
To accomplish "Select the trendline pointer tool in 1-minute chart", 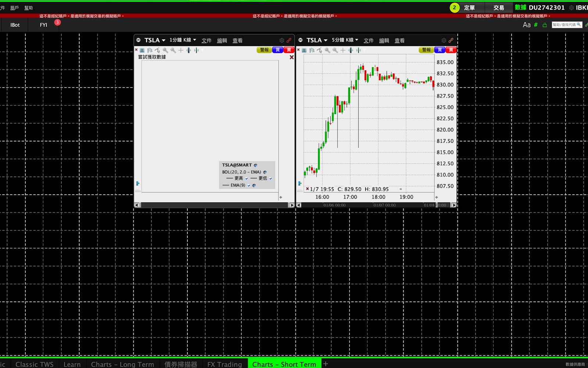I will [157, 50].
